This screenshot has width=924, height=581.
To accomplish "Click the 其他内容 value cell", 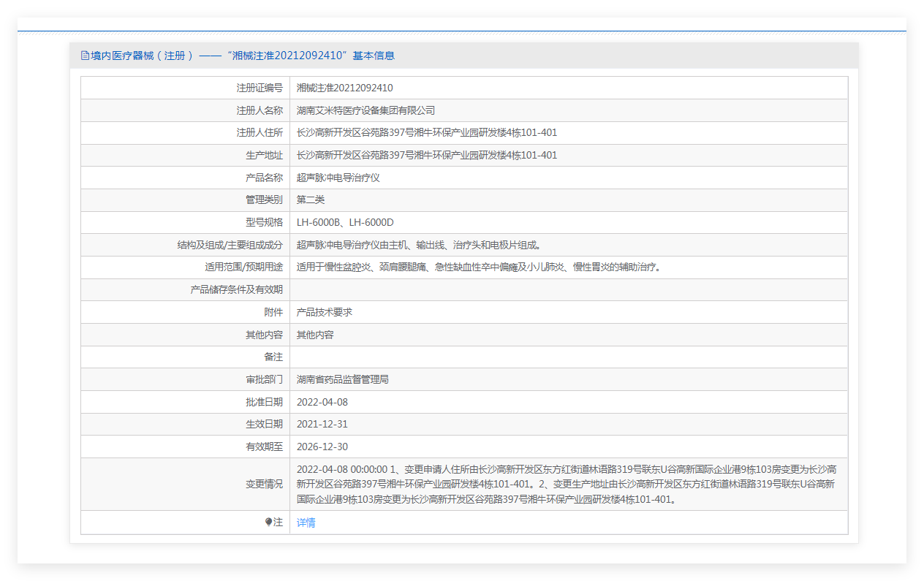I will point(315,335).
